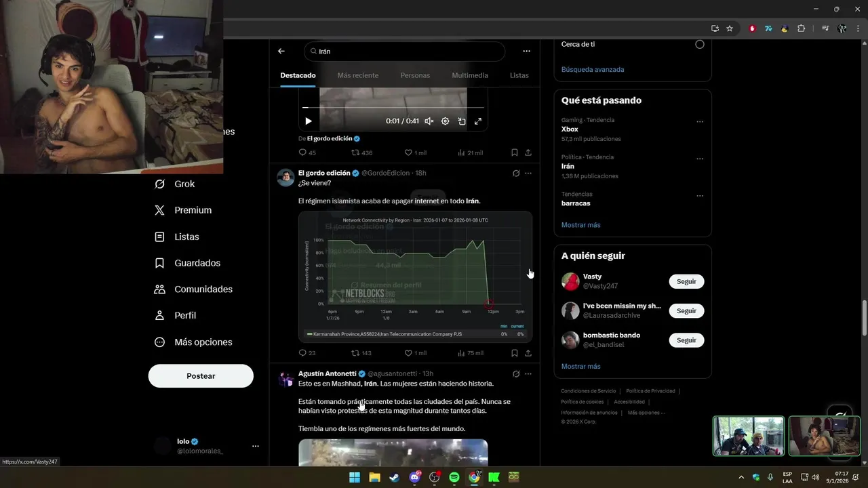Open Premium in the sidebar
The height and width of the screenshot is (488, 868).
pos(183,210)
